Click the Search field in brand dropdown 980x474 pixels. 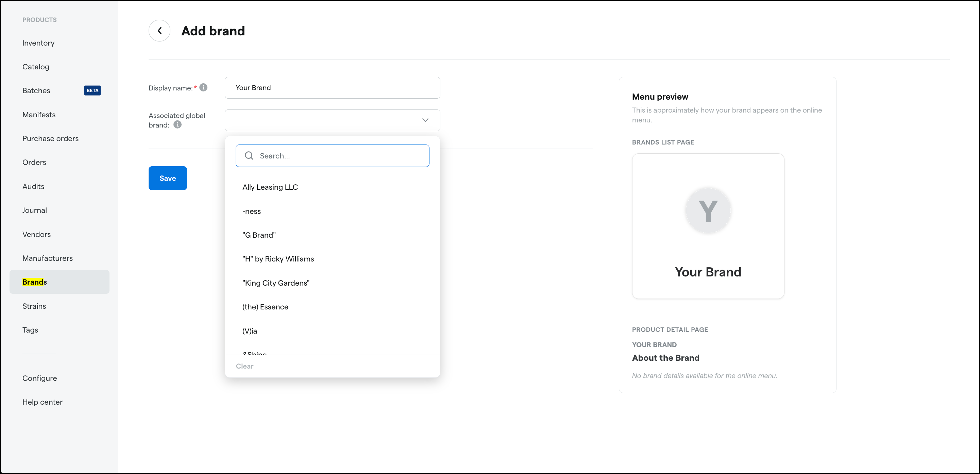332,156
